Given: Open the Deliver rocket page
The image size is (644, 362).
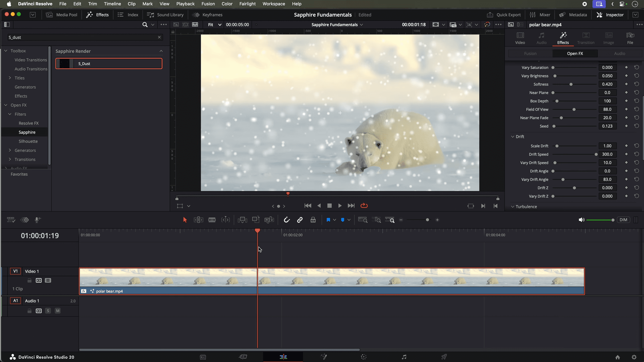Looking at the screenshot, I should [444, 357].
